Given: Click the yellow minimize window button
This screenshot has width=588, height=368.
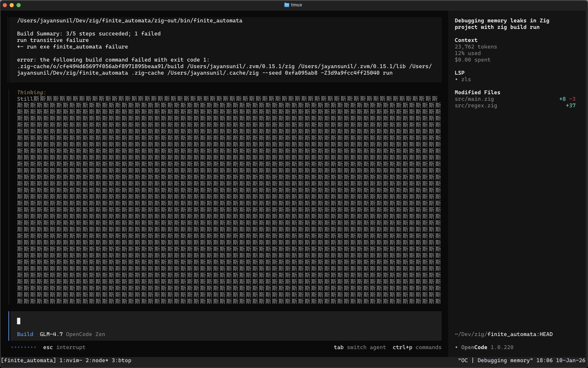Looking at the screenshot, I should coord(12,5).
